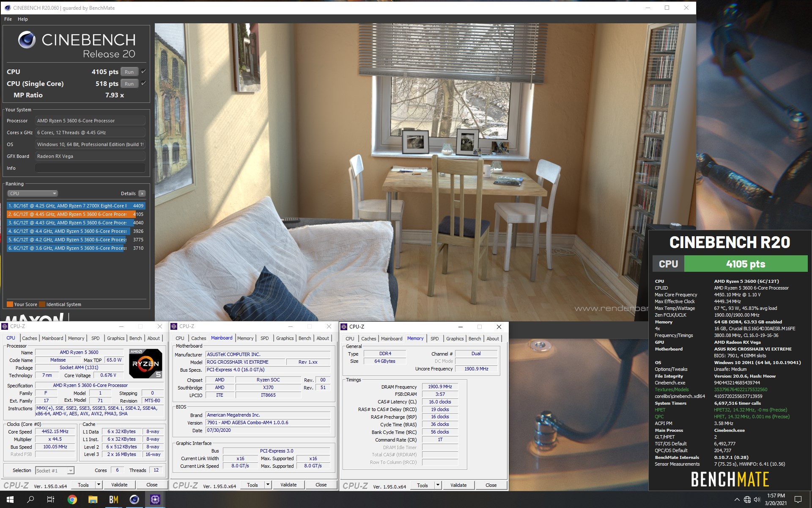Open File Explorer from the taskbar
812x508 pixels.
tap(93, 500)
